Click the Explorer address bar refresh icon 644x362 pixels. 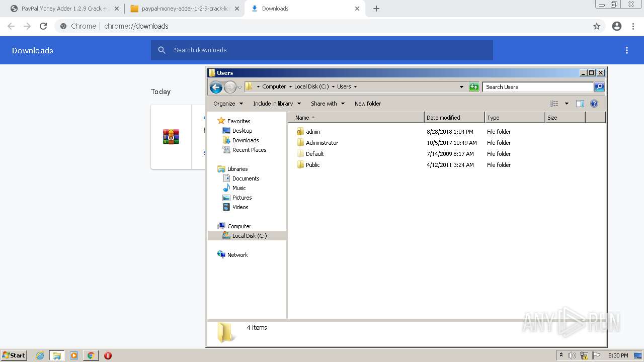(x=474, y=87)
